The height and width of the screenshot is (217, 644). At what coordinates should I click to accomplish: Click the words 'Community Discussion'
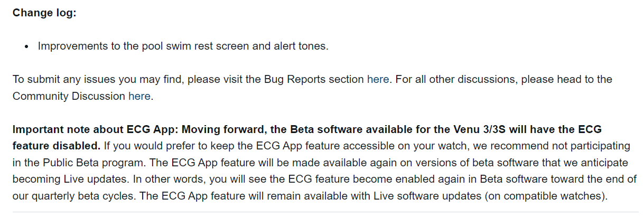coord(69,97)
